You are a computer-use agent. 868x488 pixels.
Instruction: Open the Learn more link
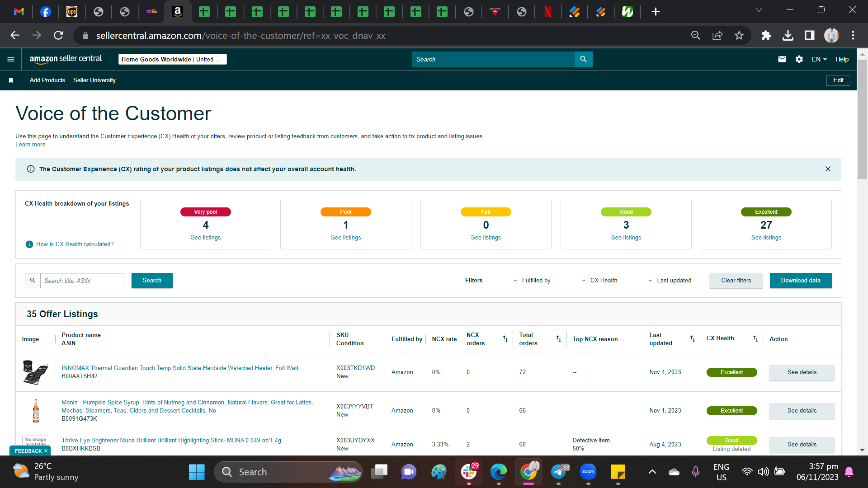(30, 145)
